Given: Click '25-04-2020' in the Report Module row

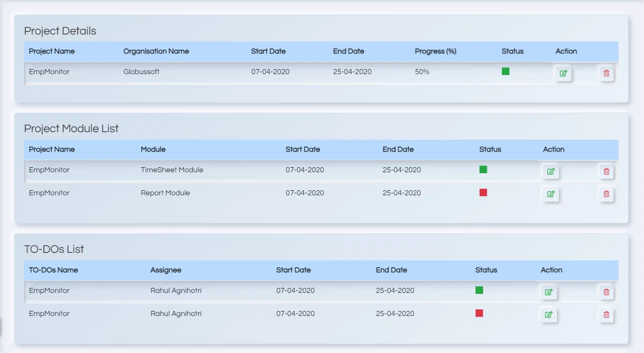Looking at the screenshot, I should [402, 193].
